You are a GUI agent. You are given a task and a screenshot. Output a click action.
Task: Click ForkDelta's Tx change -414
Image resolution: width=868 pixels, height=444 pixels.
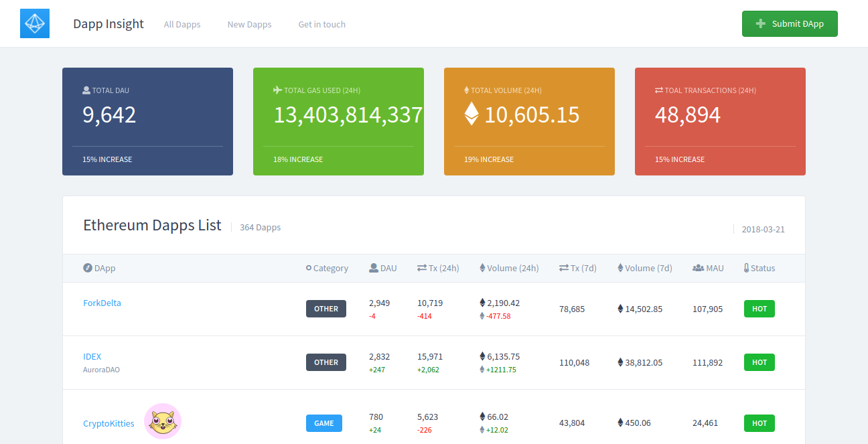click(424, 316)
